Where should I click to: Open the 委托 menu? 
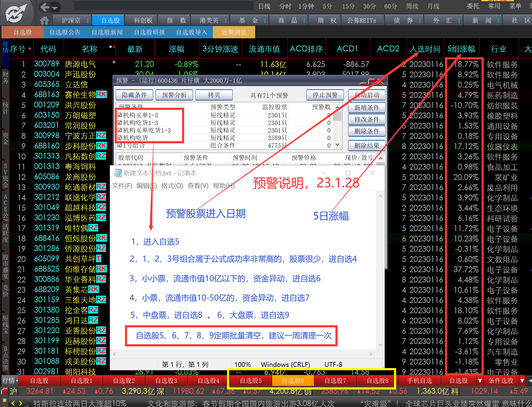tap(473, 6)
